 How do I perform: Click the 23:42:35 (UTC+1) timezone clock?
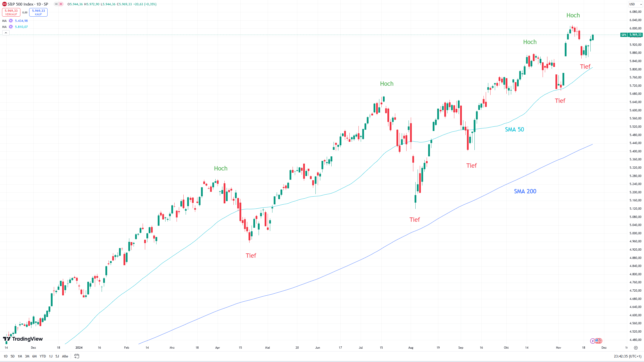coord(628,356)
